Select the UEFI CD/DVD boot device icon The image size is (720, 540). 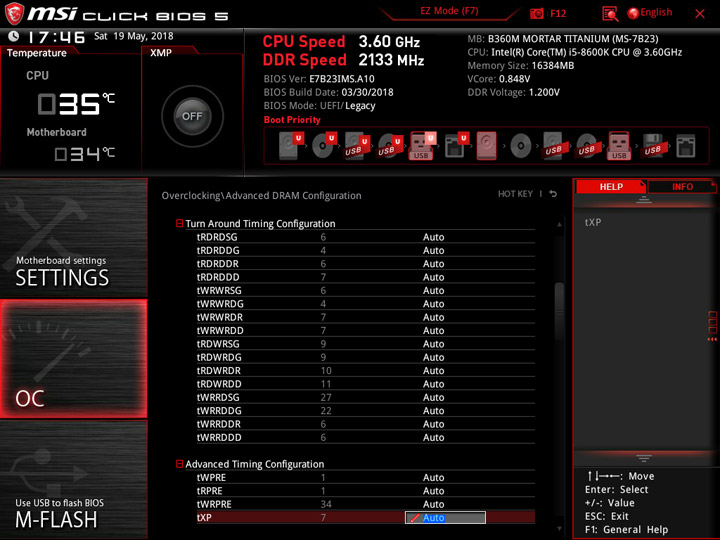click(324, 146)
